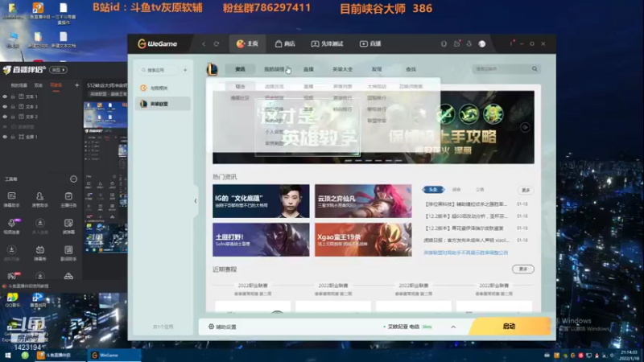The width and height of the screenshot is (644, 362).
Task: Open the Xgao宣王19杀 news card
Action: [x=363, y=240]
